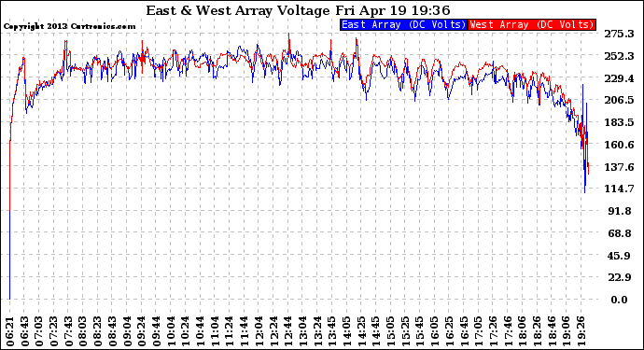Image resolution: width=644 pixels, height=350 pixels.
Task: Click the x-axis time label 09:04
Action: (127, 331)
